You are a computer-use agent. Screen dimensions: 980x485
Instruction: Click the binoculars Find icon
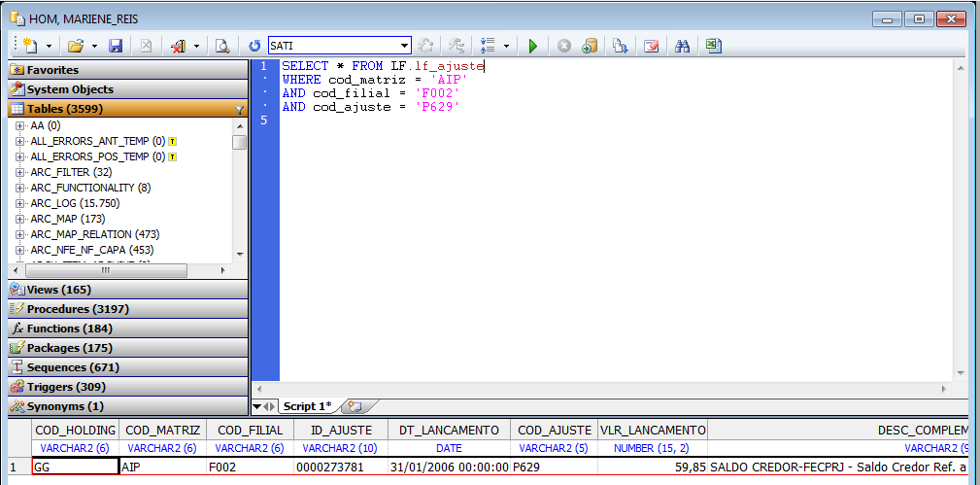682,46
